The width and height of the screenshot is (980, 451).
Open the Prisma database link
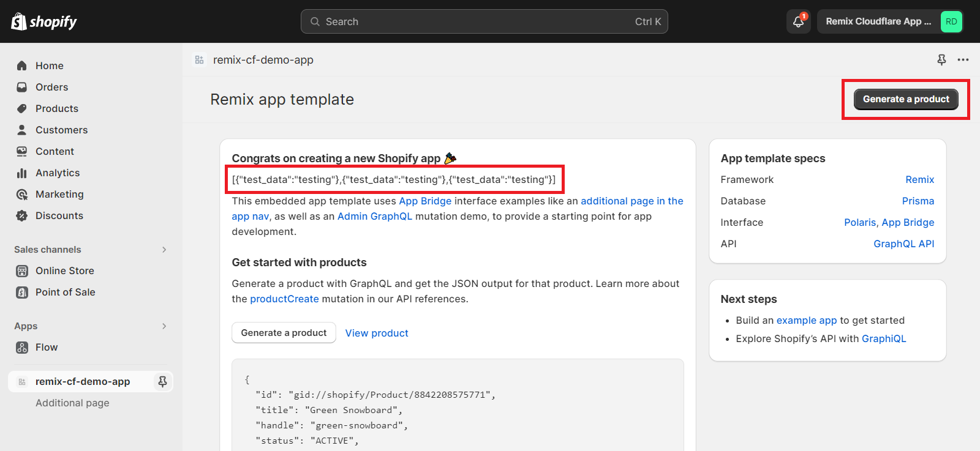point(918,201)
